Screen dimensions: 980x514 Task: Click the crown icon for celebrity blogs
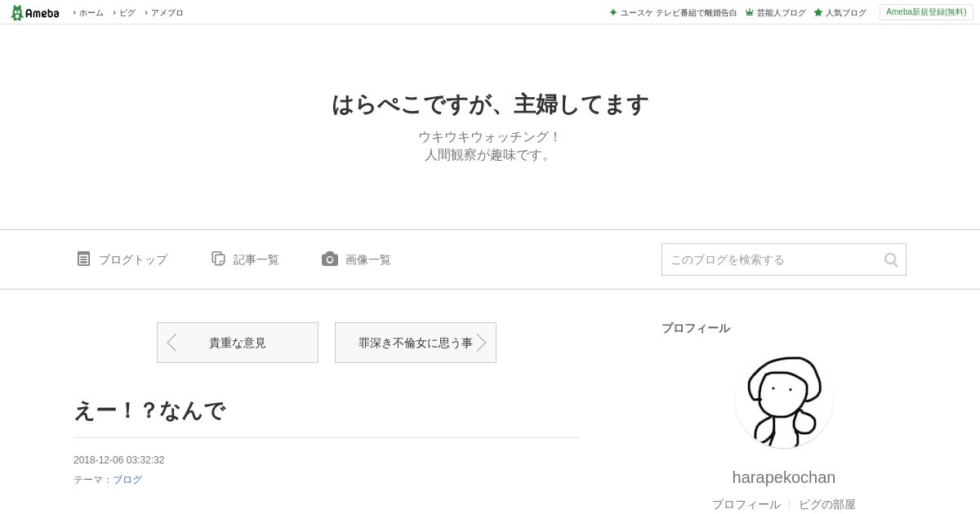749,12
